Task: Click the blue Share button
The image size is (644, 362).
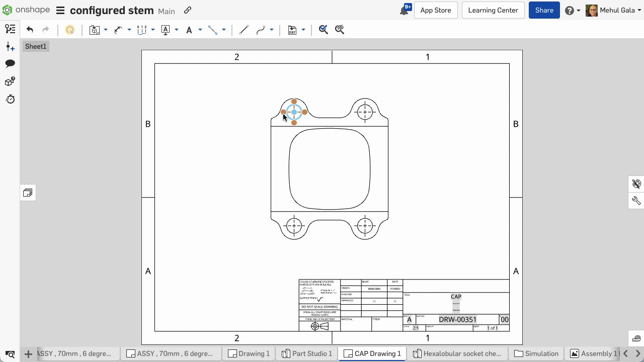Action: click(544, 11)
